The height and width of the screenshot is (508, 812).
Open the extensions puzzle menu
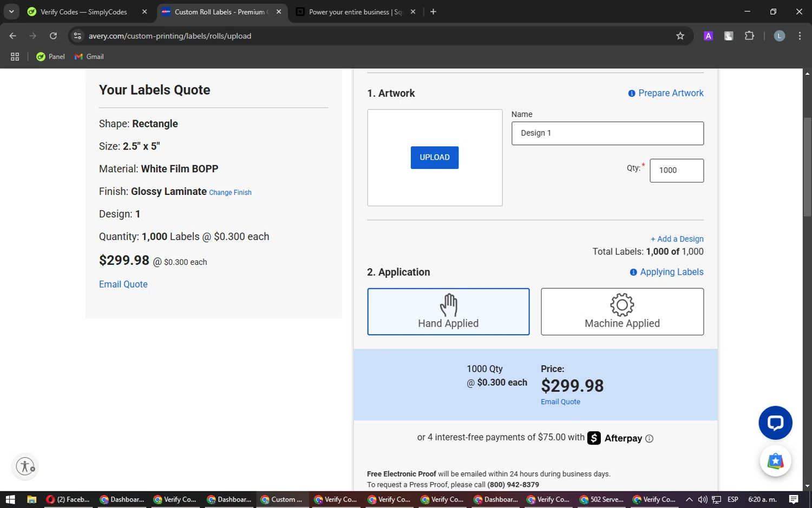pyautogui.click(x=749, y=36)
